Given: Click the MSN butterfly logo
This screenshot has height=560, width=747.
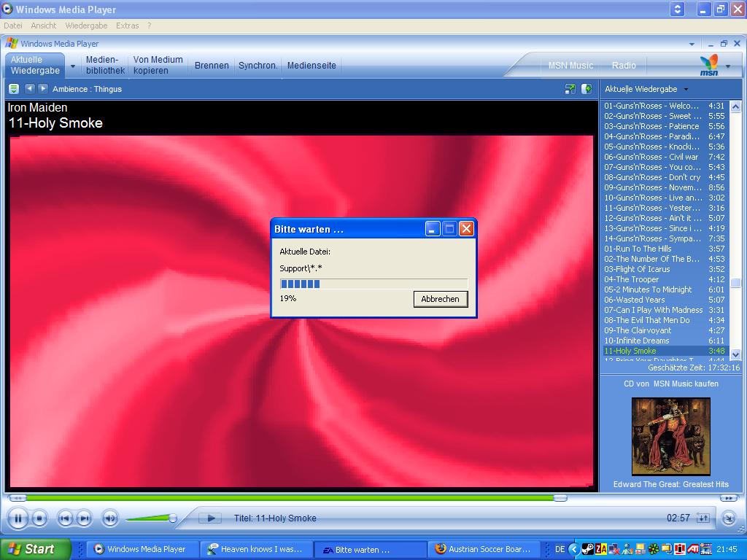Looking at the screenshot, I should 709,65.
